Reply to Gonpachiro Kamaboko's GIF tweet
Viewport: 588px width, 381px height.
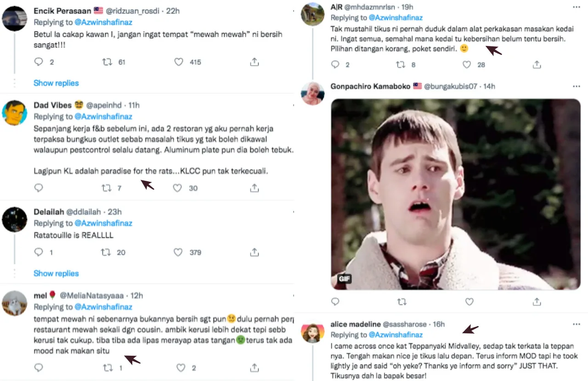[335, 302]
